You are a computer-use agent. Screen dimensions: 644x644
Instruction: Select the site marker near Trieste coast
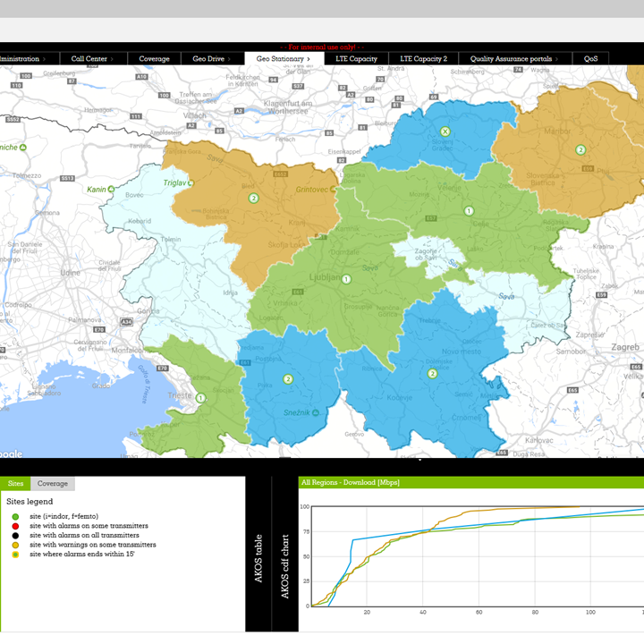[201, 398]
